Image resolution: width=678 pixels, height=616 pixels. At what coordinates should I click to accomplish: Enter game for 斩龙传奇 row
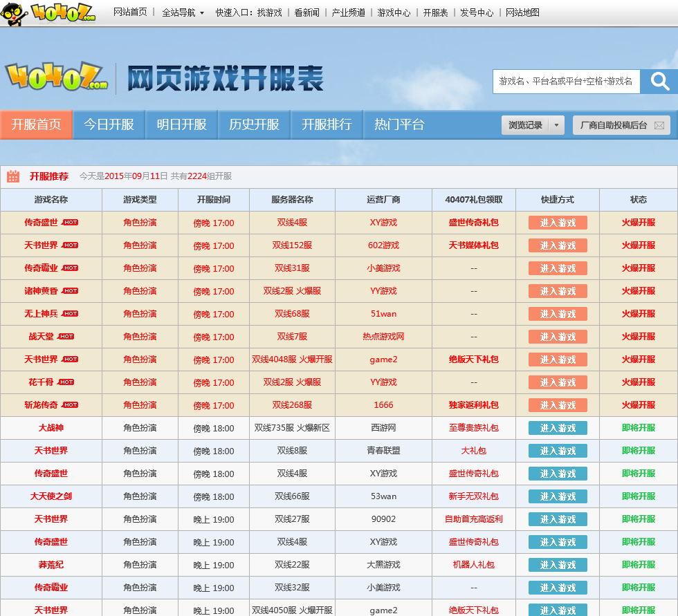[x=558, y=405]
